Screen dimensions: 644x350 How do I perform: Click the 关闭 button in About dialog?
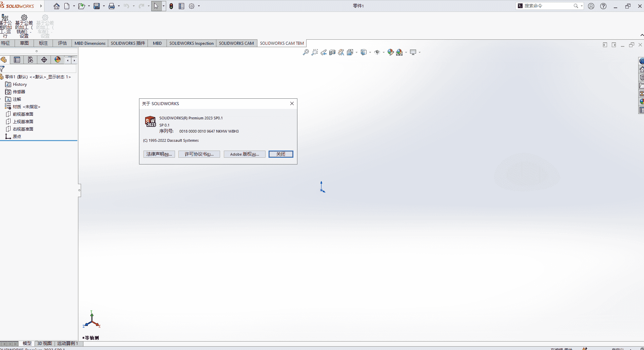(x=281, y=154)
